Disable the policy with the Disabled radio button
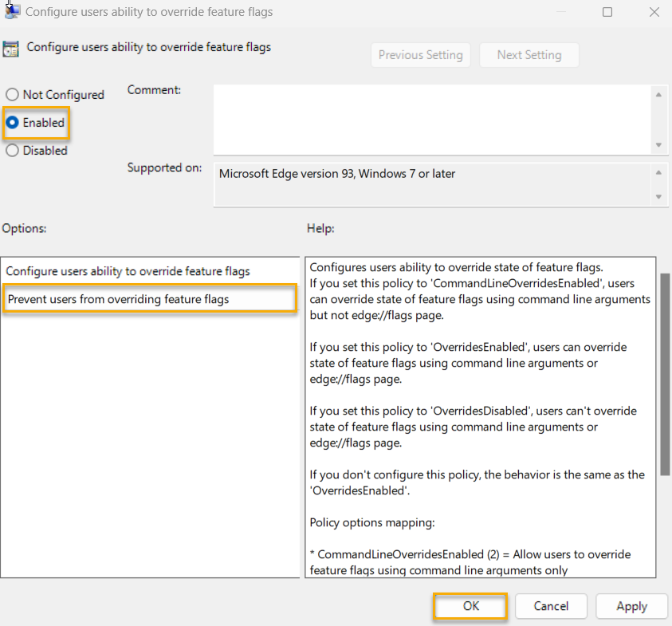The height and width of the screenshot is (626, 672). [12, 150]
